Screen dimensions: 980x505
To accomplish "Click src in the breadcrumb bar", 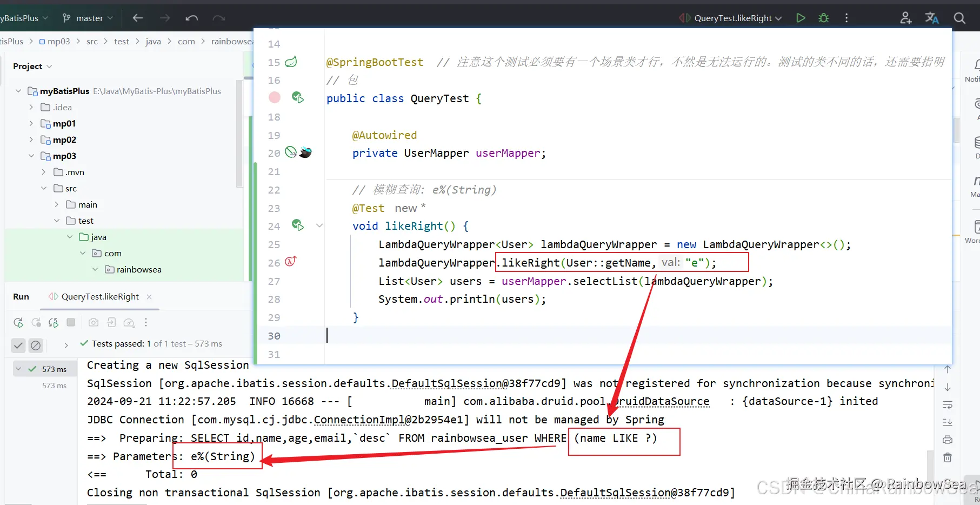I will click(x=92, y=41).
